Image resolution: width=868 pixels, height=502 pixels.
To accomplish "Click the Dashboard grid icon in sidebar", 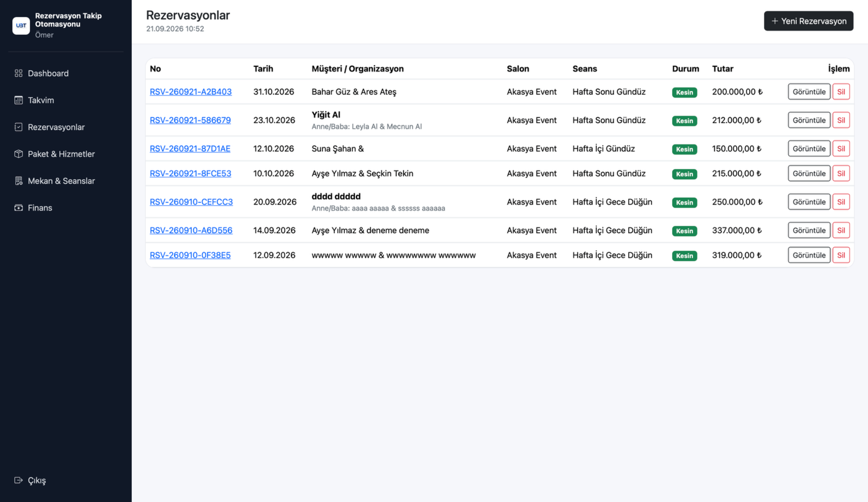I will 18,73.
